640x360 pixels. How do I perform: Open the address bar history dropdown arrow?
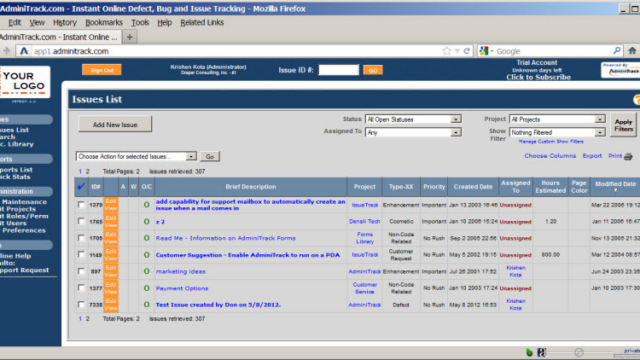pyautogui.click(x=457, y=51)
